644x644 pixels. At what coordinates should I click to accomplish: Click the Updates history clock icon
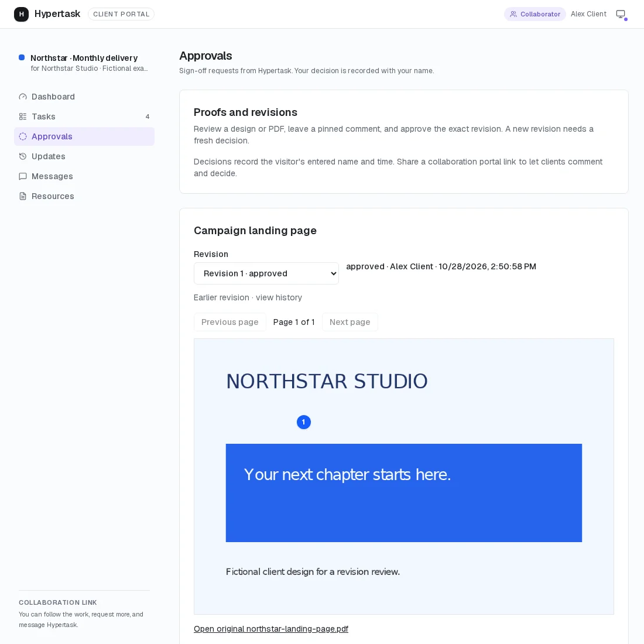(23, 156)
